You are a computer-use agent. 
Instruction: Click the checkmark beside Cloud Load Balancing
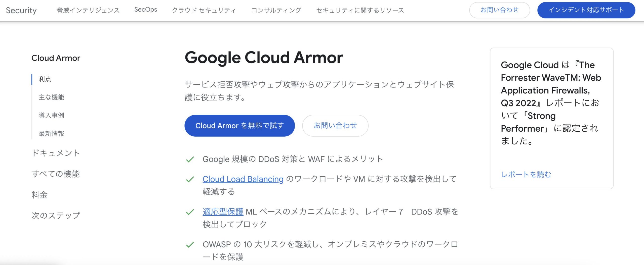click(190, 179)
